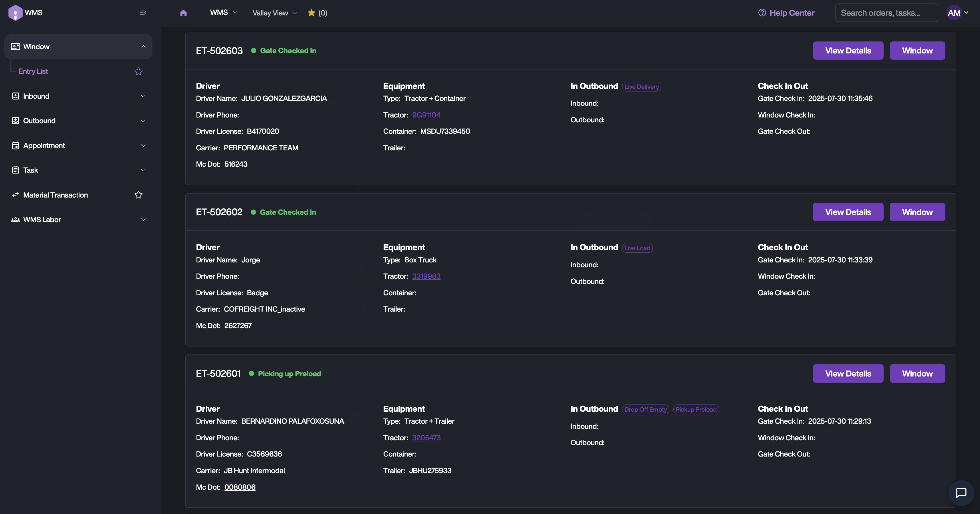
Task: Click the Task clipboard icon
Action: coord(15,170)
